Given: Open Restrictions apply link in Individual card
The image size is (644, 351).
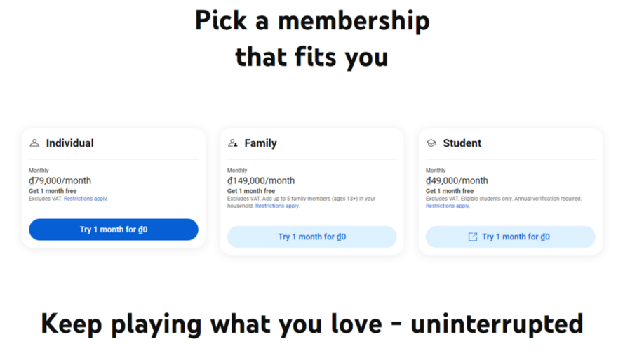Looking at the screenshot, I should click(x=86, y=199).
